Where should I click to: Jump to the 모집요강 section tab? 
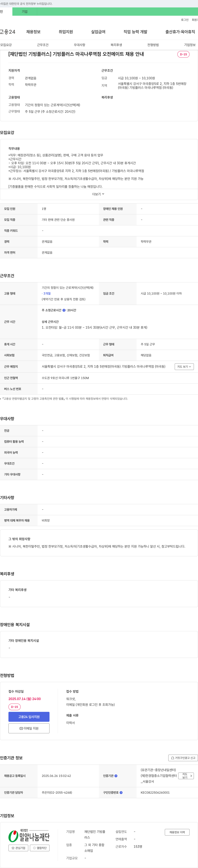pos(6,45)
